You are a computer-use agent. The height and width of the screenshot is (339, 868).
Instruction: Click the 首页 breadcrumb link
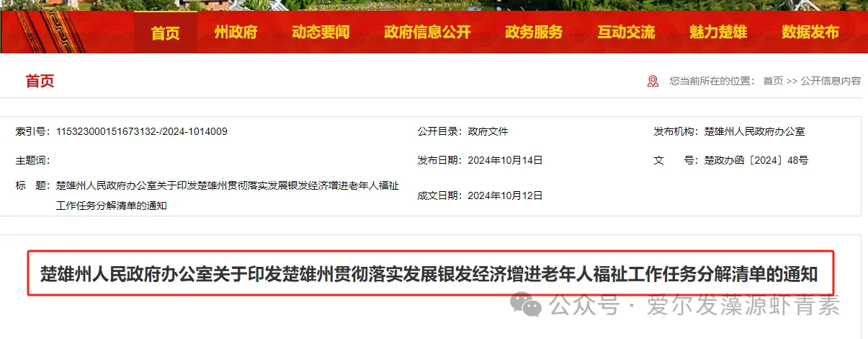pyautogui.click(x=773, y=81)
